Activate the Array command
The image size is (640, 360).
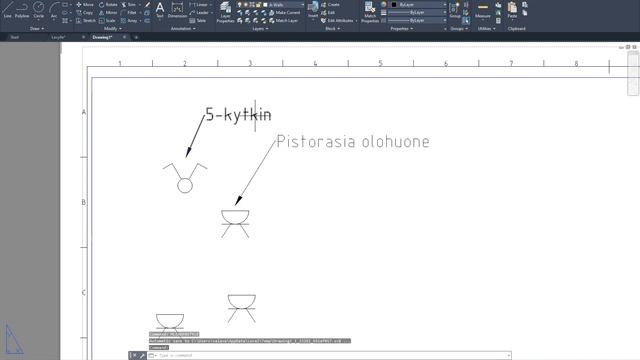129,20
